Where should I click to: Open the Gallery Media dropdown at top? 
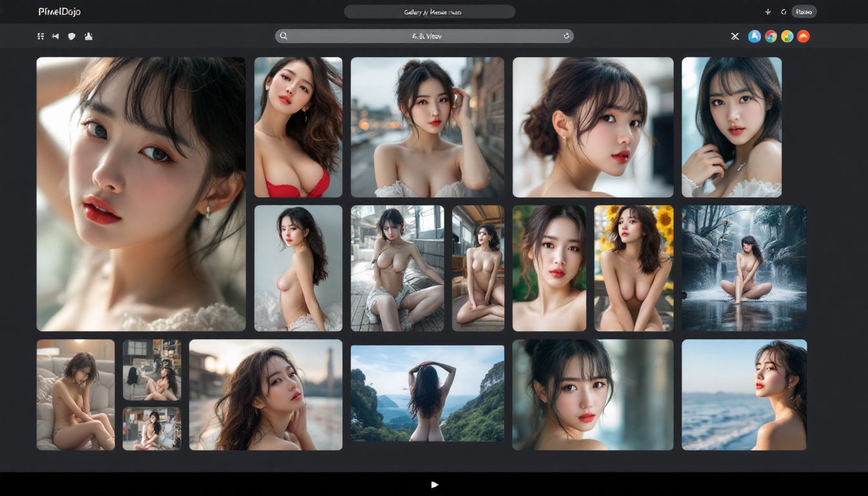tap(430, 12)
